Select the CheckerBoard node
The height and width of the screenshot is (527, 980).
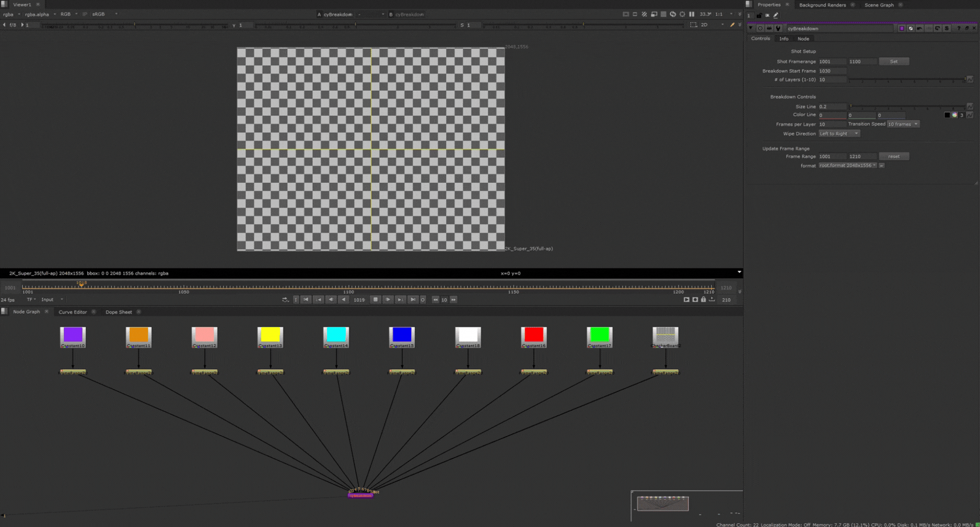point(665,337)
